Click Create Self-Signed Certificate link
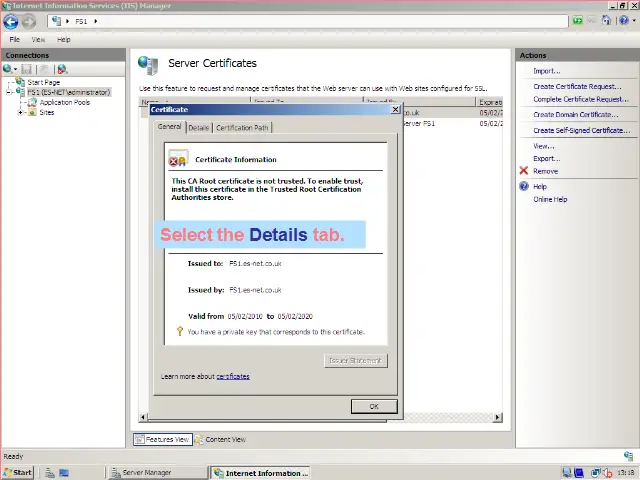The width and height of the screenshot is (640, 480). [582, 131]
